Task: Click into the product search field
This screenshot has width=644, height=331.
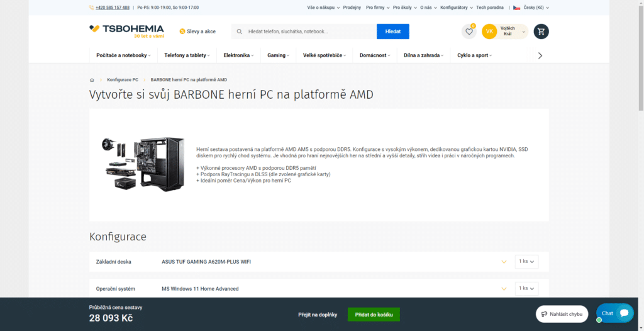Action: (x=308, y=31)
